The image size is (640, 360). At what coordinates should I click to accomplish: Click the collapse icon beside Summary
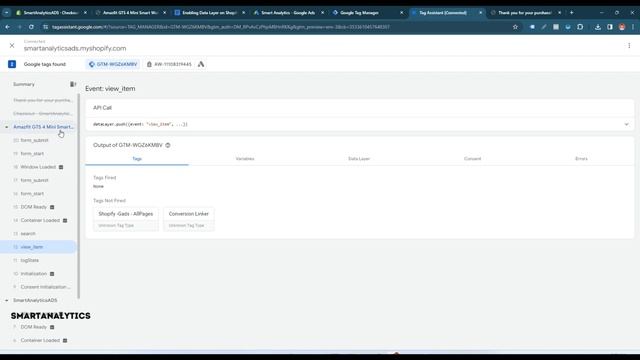point(73,84)
